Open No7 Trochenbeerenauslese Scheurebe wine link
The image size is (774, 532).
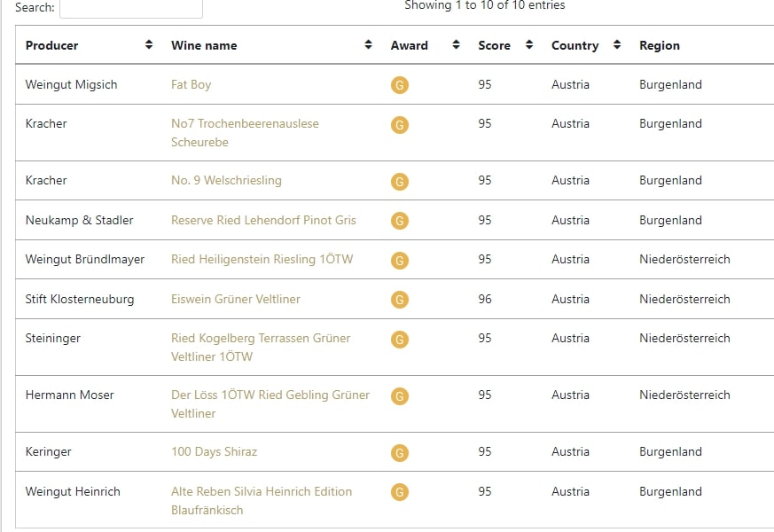click(x=245, y=133)
